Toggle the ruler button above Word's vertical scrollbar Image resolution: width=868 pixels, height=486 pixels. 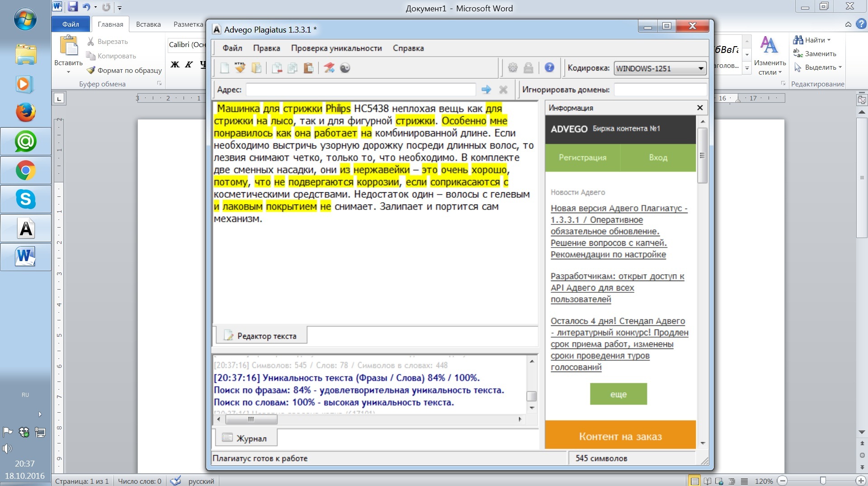tap(862, 100)
